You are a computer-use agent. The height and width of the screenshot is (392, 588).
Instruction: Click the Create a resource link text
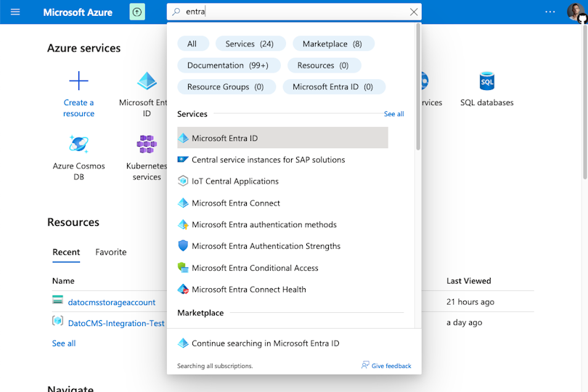pyautogui.click(x=78, y=108)
